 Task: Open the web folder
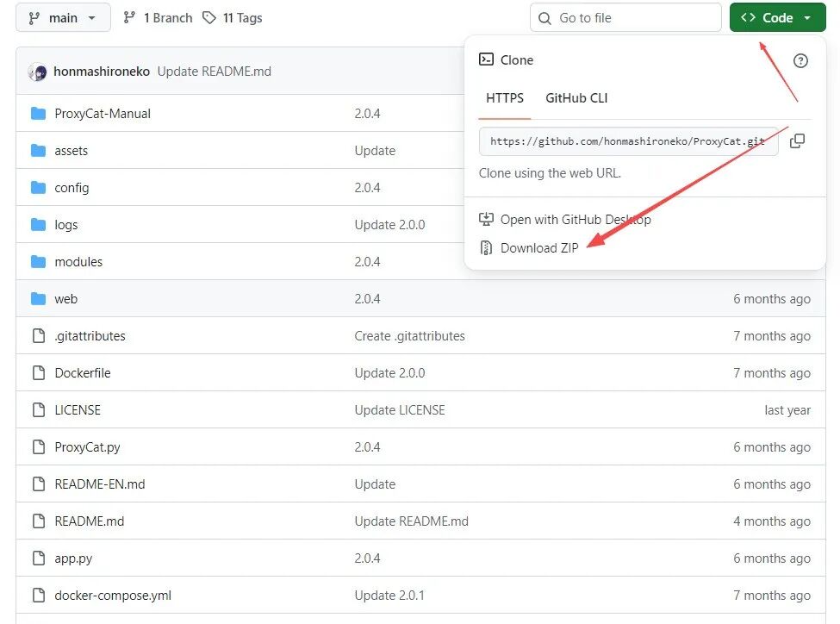[x=65, y=298]
